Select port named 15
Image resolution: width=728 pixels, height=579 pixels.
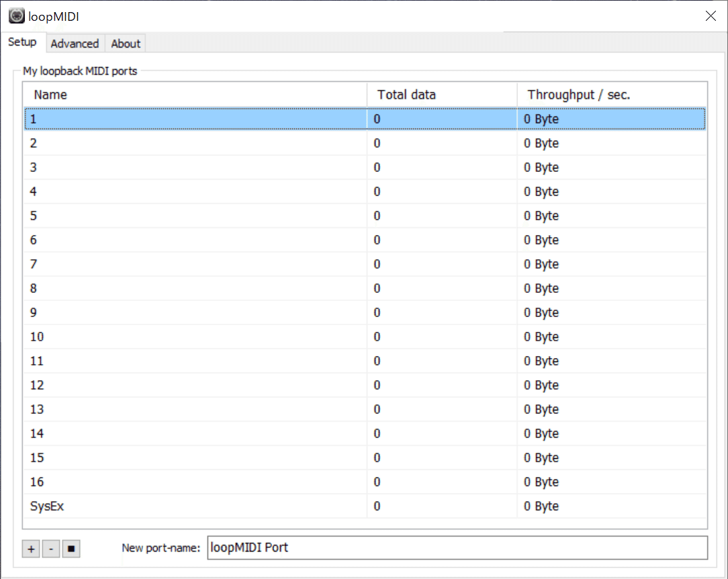pos(365,457)
